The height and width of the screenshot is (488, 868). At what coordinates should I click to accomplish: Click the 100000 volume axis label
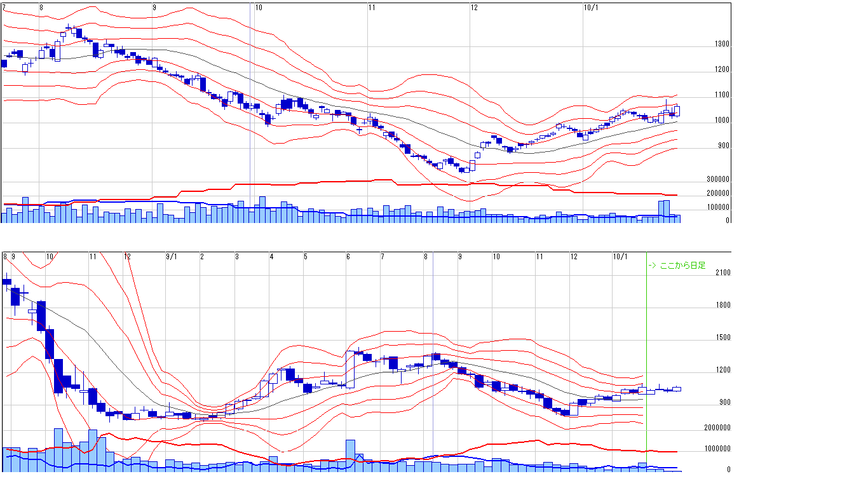pos(718,208)
